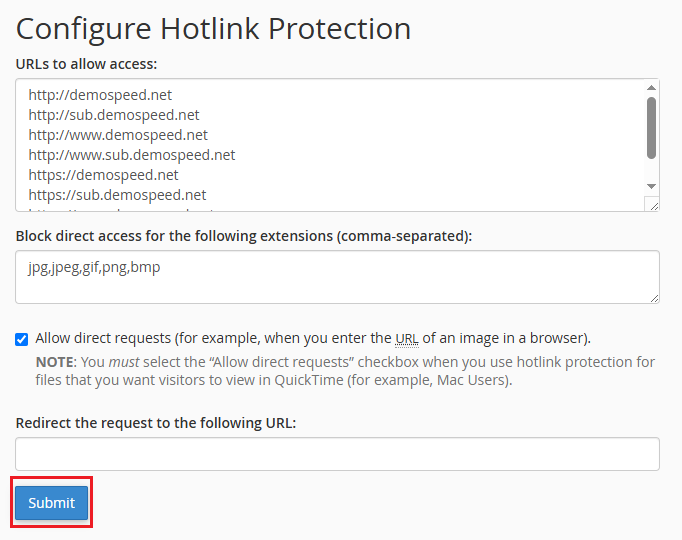682x540 pixels.
Task: Click the underlined URL abbreviation
Action: pyautogui.click(x=407, y=338)
